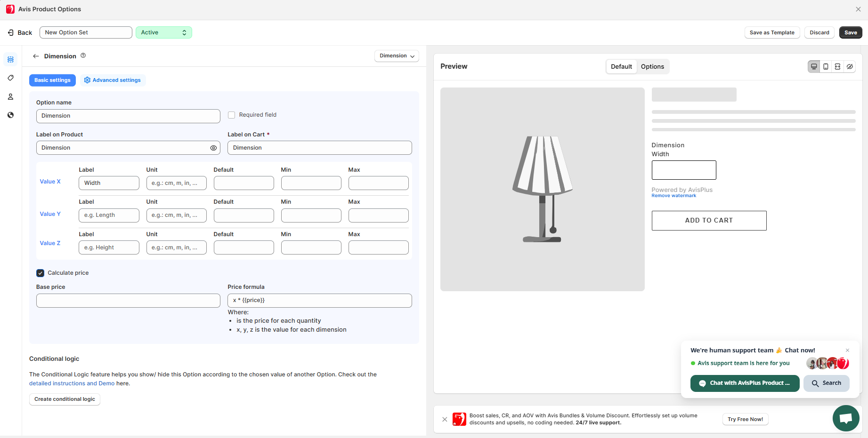Enable the Required field checkbox
The width and height of the screenshot is (868, 438).
(231, 115)
